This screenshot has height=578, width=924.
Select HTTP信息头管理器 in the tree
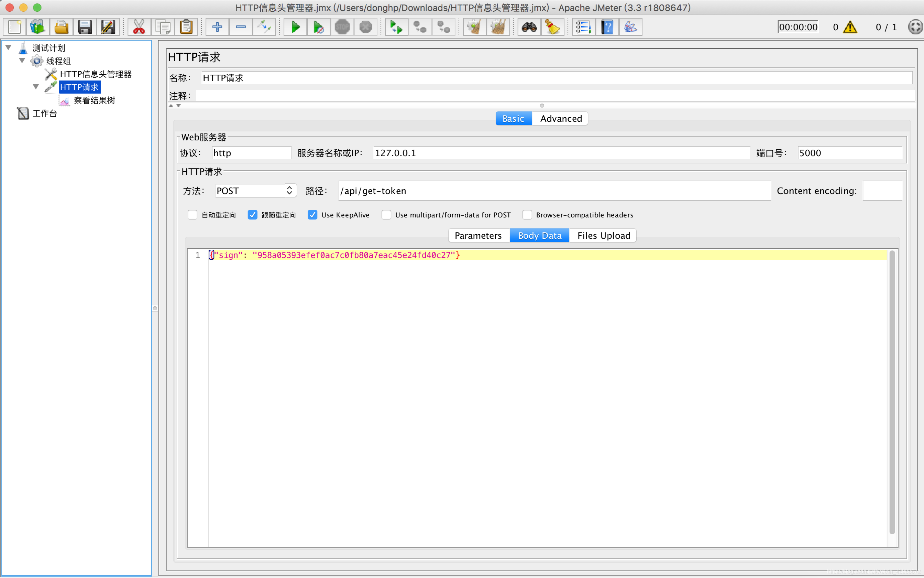click(x=96, y=74)
